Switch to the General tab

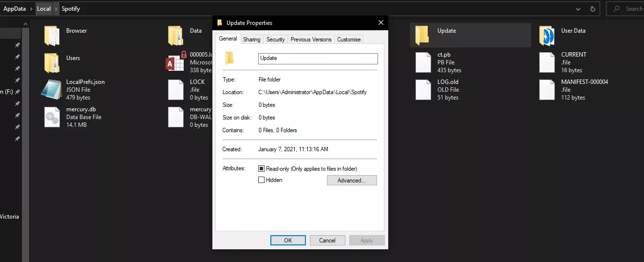(x=228, y=39)
